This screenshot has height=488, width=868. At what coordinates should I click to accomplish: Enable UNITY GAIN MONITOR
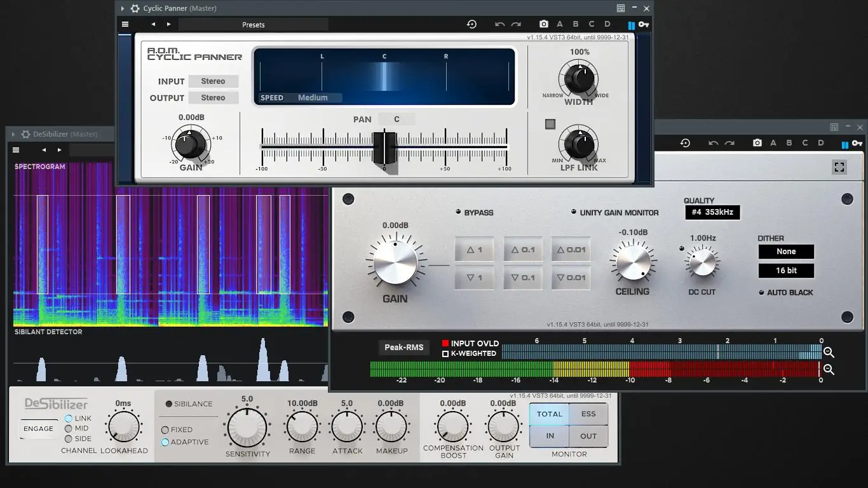pos(574,212)
